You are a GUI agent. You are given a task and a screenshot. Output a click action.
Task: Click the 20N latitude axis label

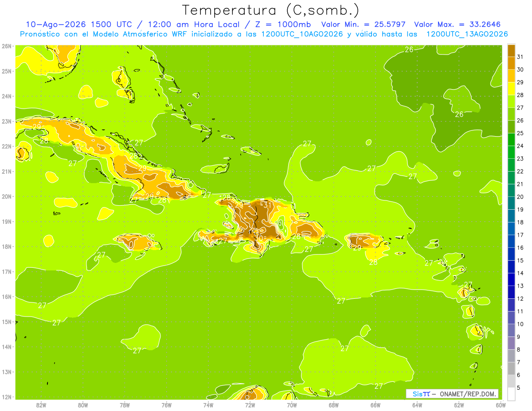pos(7,196)
